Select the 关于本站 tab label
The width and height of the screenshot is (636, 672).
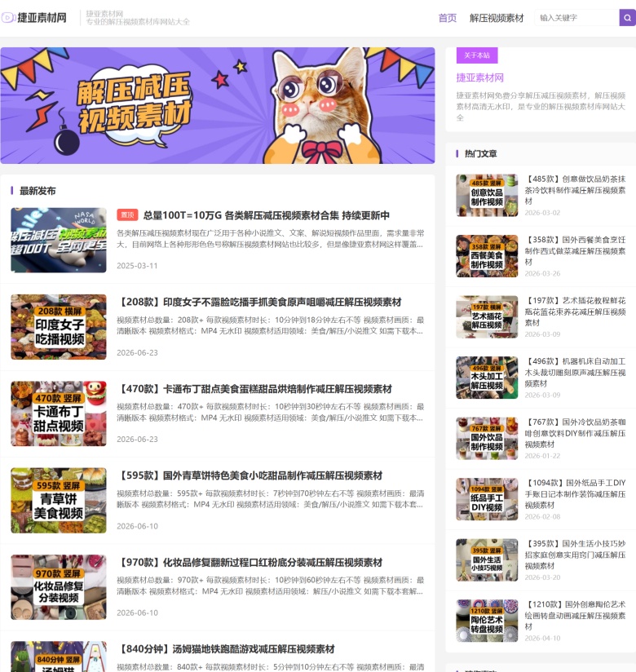click(x=476, y=55)
